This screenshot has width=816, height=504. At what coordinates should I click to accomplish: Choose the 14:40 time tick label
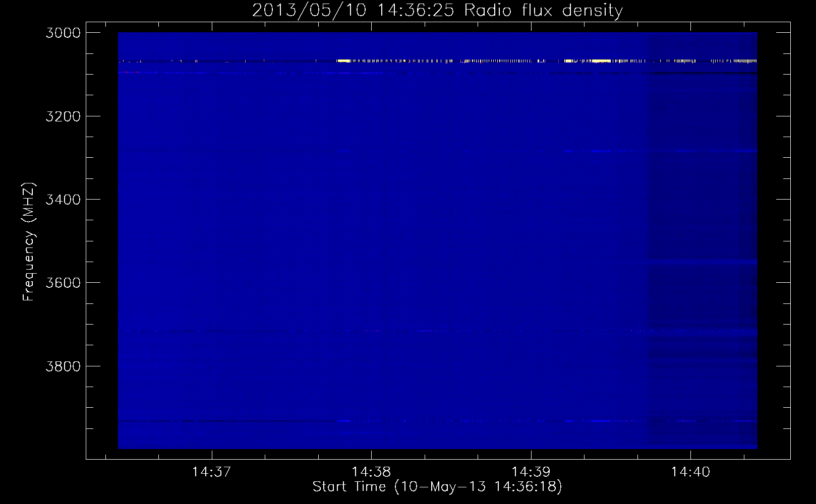[690, 472]
